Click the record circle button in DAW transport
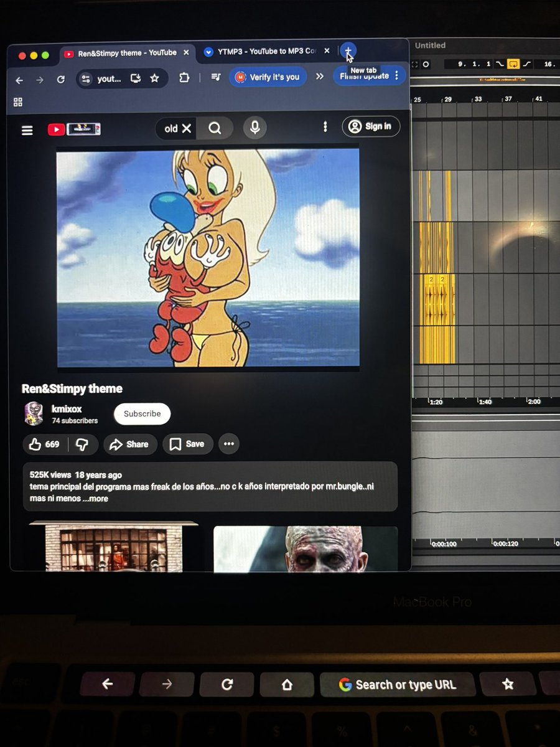The image size is (560, 747). (426, 64)
